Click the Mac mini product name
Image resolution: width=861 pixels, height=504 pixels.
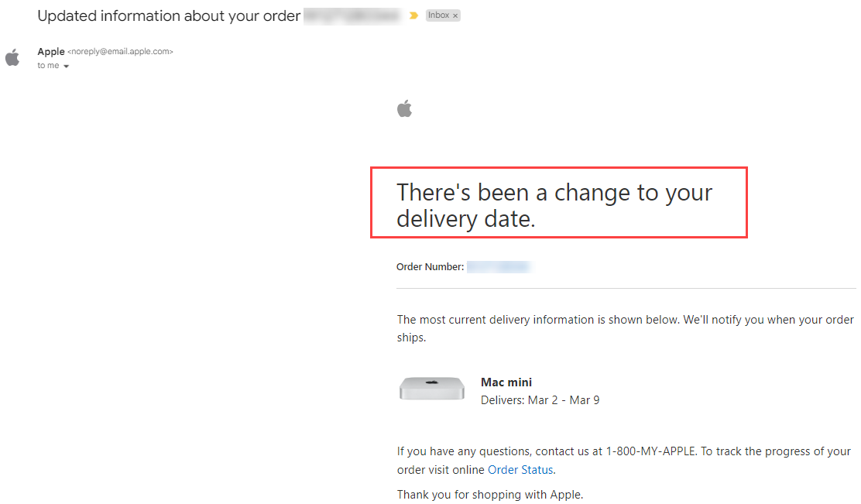tap(506, 382)
